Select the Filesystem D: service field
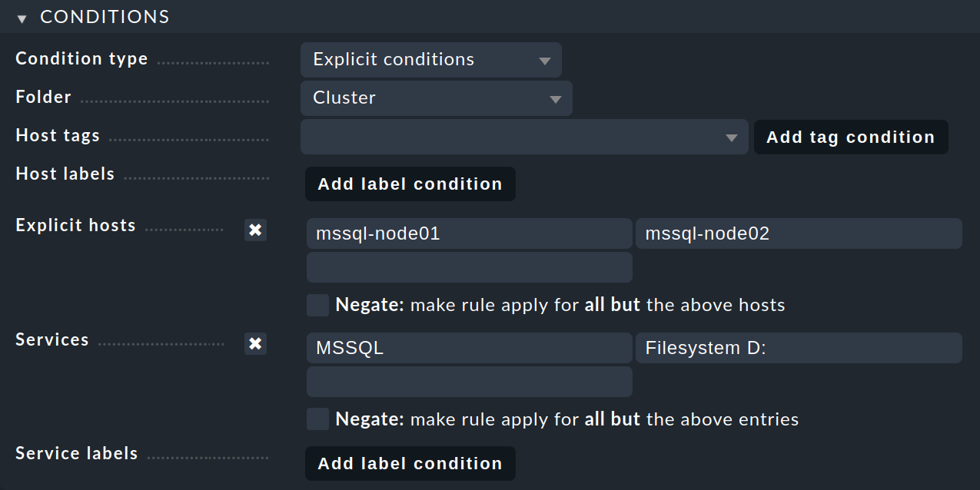980x490 pixels. coord(799,348)
